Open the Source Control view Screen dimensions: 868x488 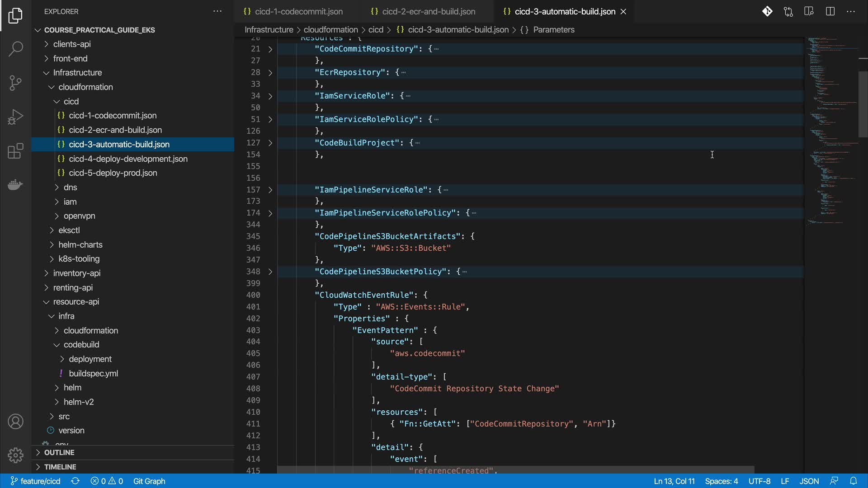click(15, 83)
